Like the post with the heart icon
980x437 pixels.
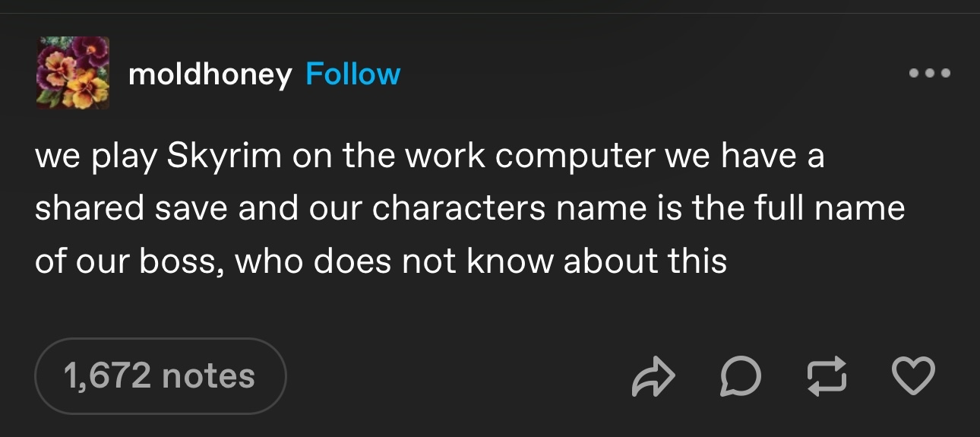point(912,377)
